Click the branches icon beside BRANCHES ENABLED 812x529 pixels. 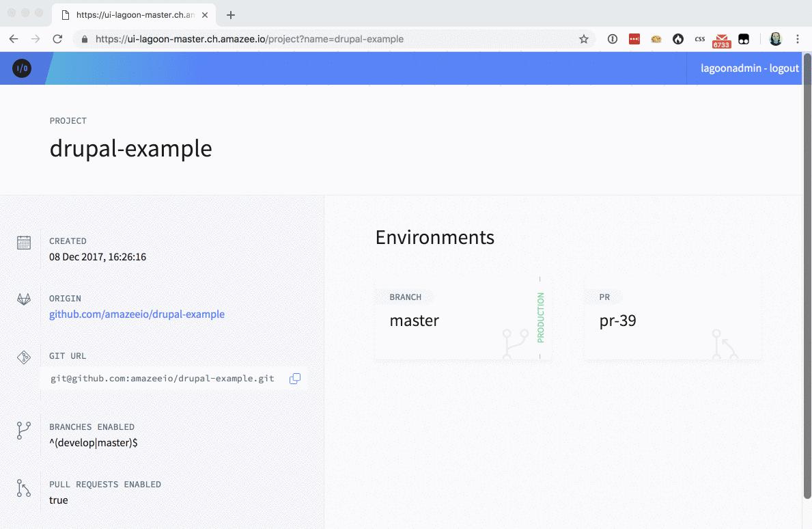click(x=23, y=430)
